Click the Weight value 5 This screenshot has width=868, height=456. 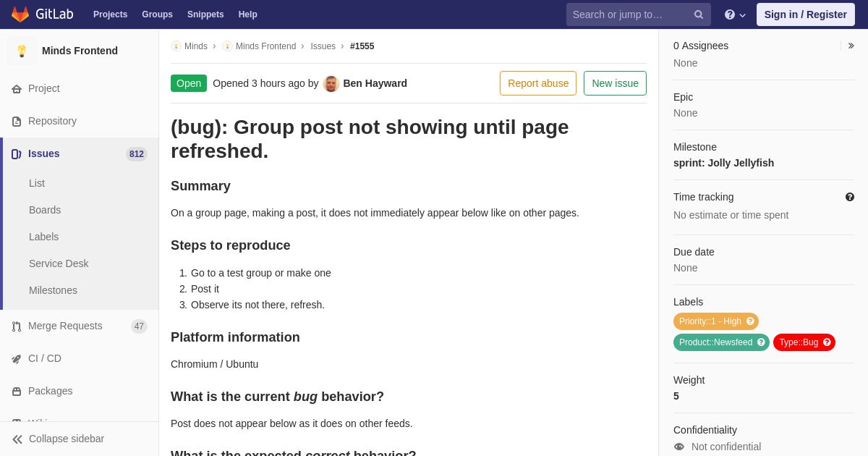pos(676,396)
